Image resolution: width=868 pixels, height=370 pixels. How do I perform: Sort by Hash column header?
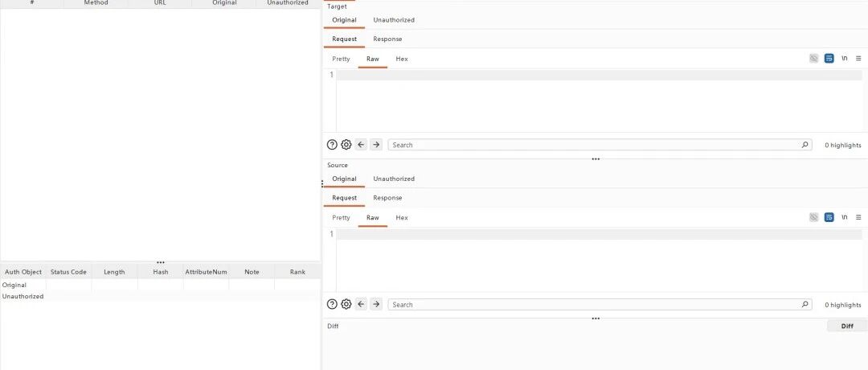coord(161,272)
